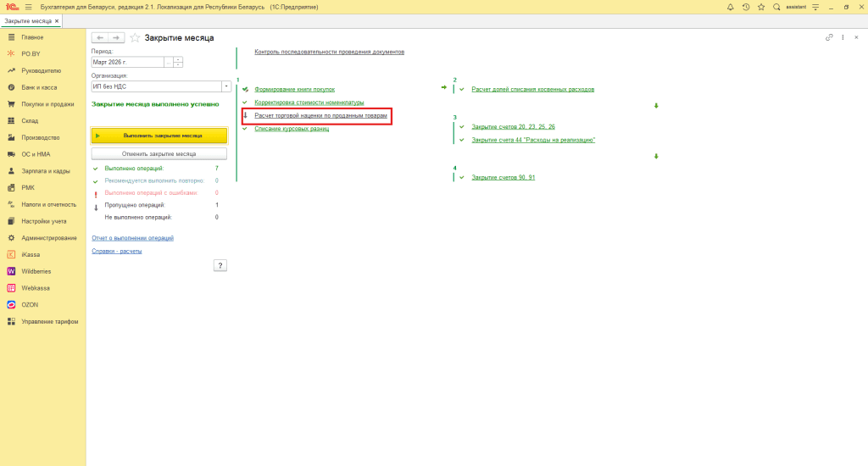Expand the Организация dropdown

tap(225, 86)
